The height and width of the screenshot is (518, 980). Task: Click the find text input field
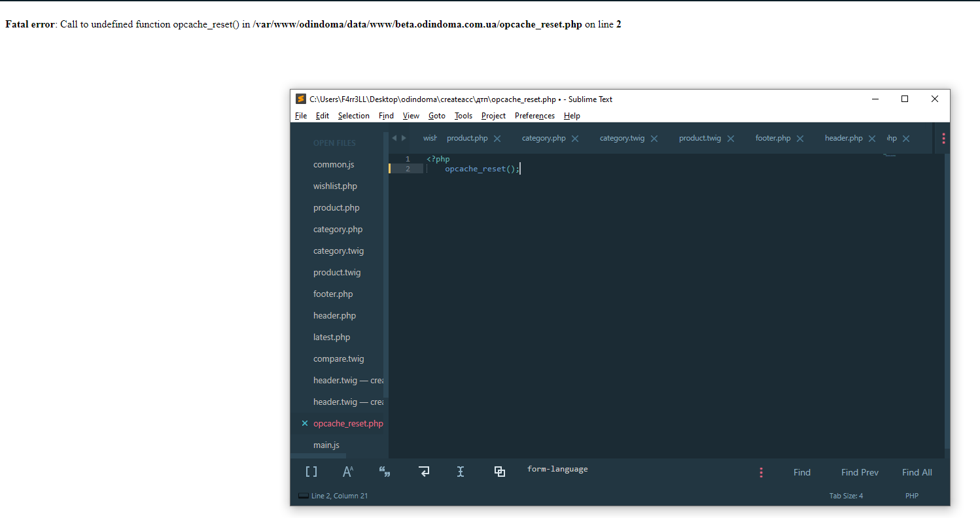click(x=635, y=470)
